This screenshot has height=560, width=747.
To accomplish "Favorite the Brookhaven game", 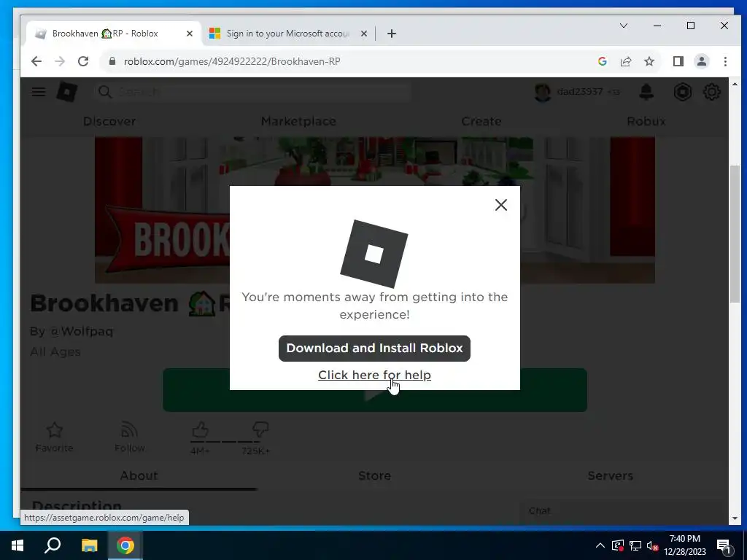I will 54,437.
